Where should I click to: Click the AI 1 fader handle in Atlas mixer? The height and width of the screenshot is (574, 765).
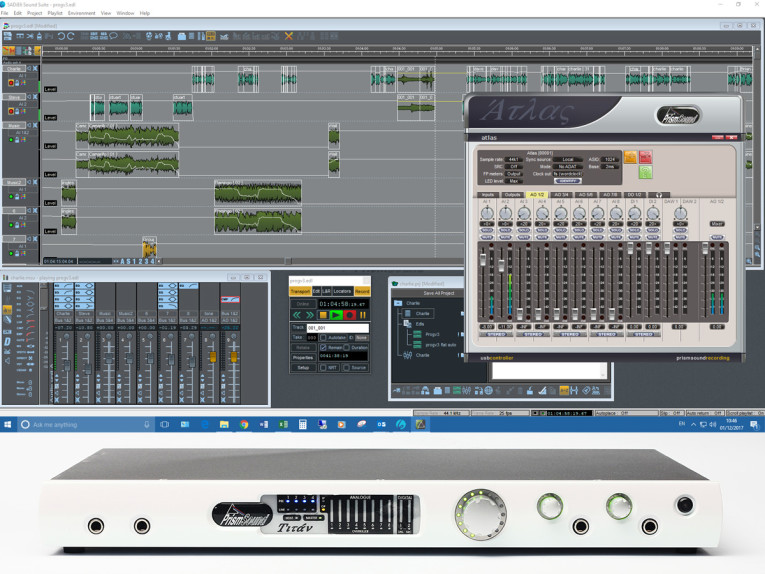tap(483, 259)
